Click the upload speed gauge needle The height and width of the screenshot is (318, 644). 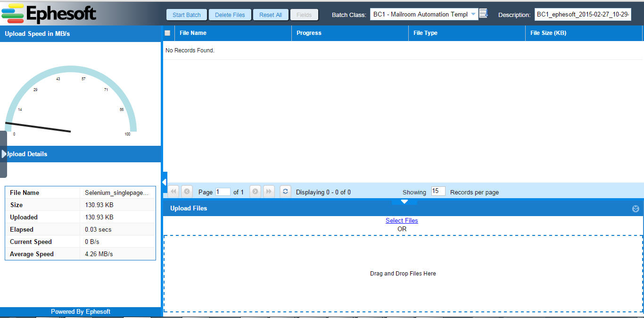click(x=38, y=127)
